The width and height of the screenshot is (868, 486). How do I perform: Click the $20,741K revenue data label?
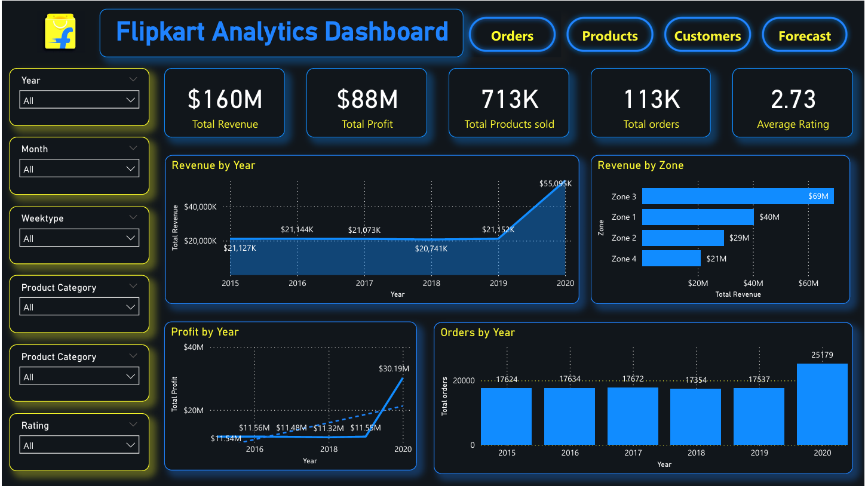tap(431, 248)
